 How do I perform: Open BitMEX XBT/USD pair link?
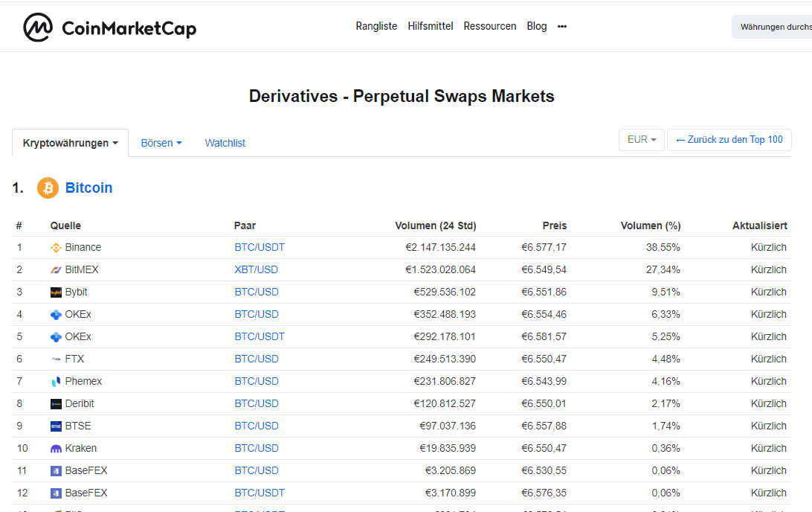pyautogui.click(x=257, y=270)
